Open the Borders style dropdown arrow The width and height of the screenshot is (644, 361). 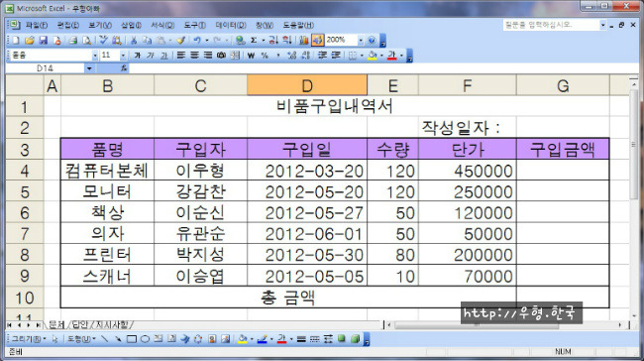coord(362,56)
